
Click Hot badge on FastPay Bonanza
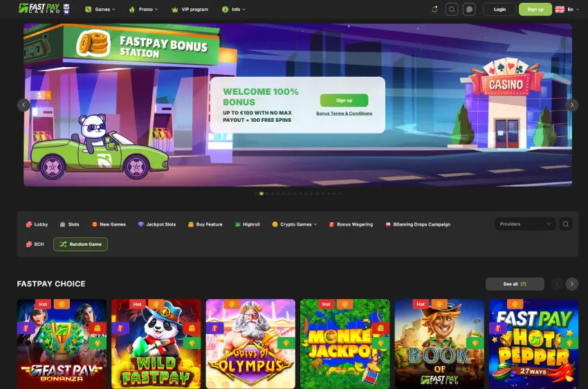pos(43,305)
